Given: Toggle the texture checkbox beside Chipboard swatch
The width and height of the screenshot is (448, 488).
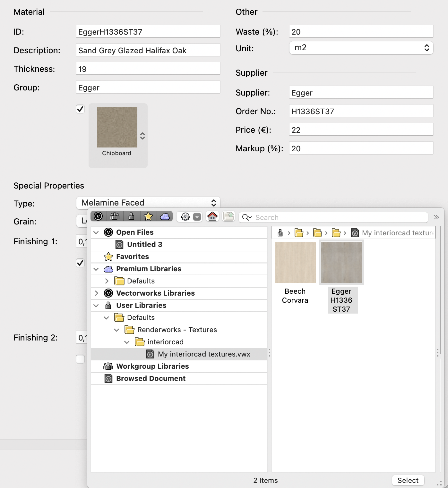Looking at the screenshot, I should click(80, 109).
